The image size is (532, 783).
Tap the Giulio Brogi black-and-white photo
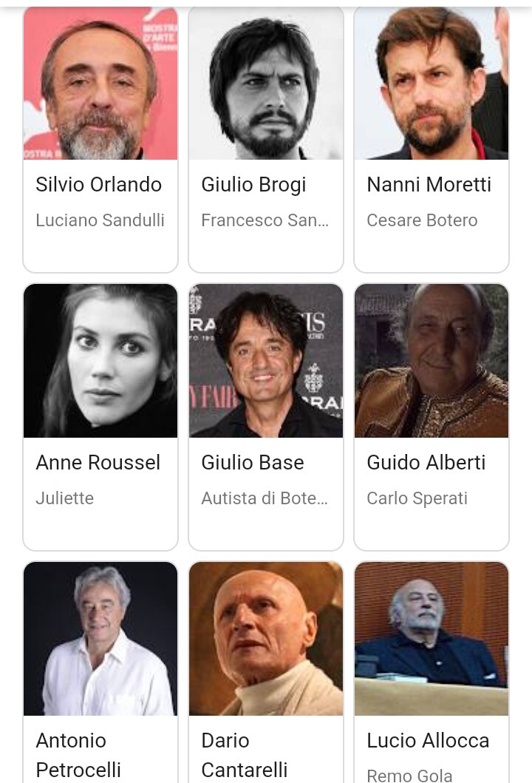(266, 84)
